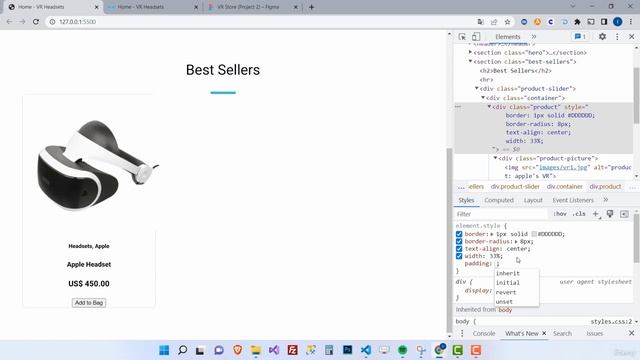Click the Add to Bag button
This screenshot has height=360, width=640.
pos(89,303)
